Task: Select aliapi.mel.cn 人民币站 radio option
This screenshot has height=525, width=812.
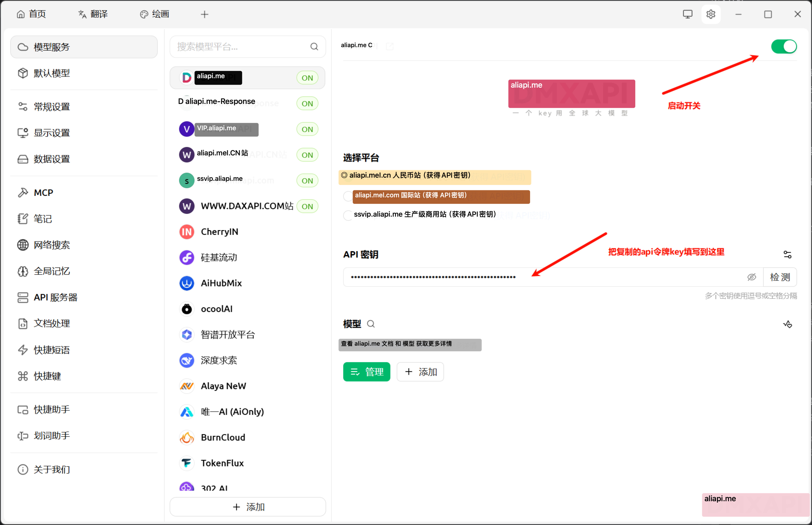Action: [x=344, y=175]
